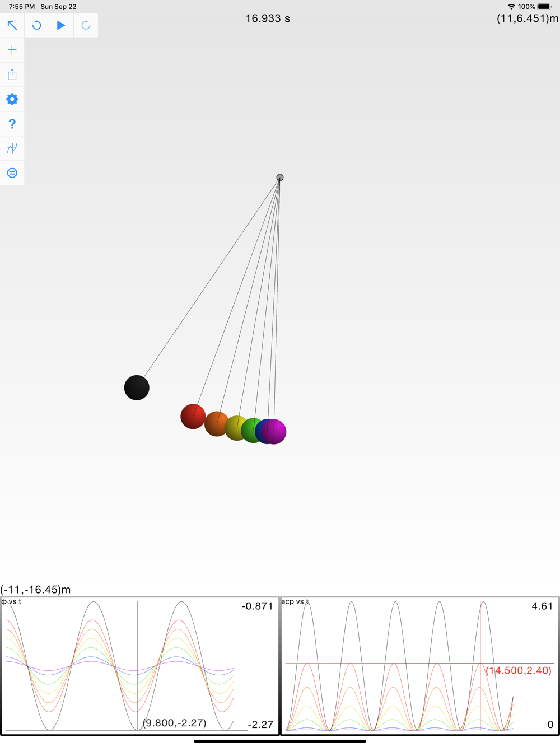This screenshot has width=560, height=747.
Task: Click the grey pendulum pivot point
Action: (280, 178)
